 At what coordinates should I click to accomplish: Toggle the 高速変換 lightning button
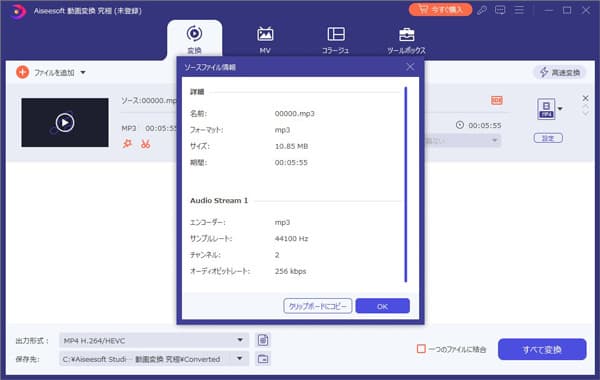tap(559, 72)
